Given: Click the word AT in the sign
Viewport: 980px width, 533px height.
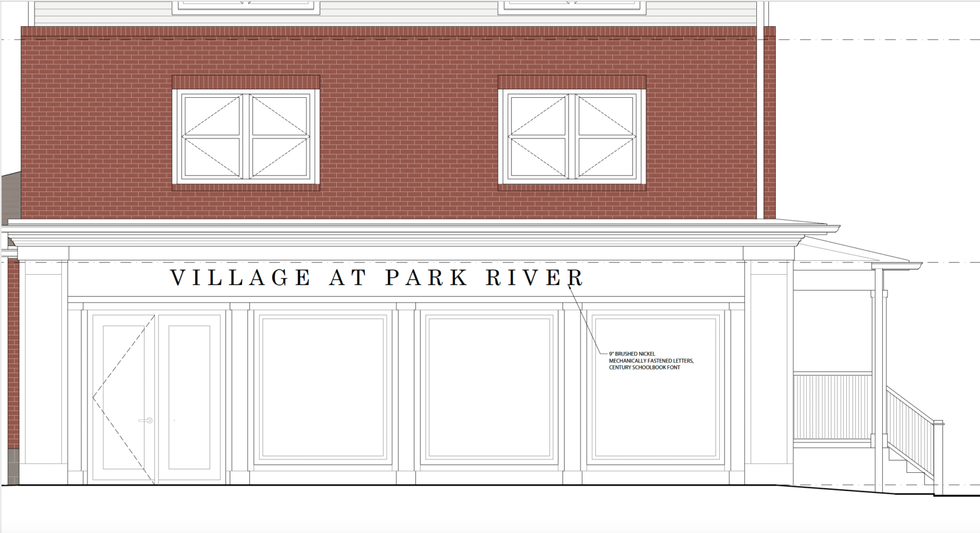Looking at the screenshot, I should 348,278.
